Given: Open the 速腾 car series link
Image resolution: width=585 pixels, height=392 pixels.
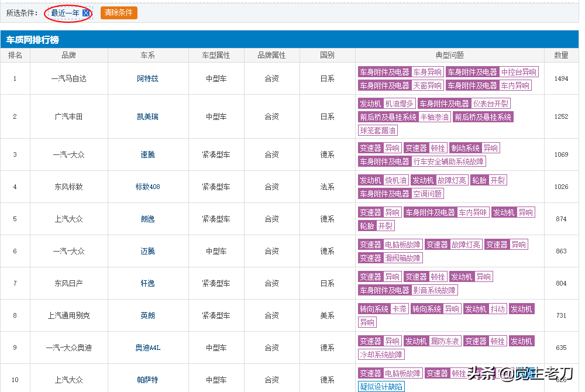Looking at the screenshot, I should tap(148, 155).
